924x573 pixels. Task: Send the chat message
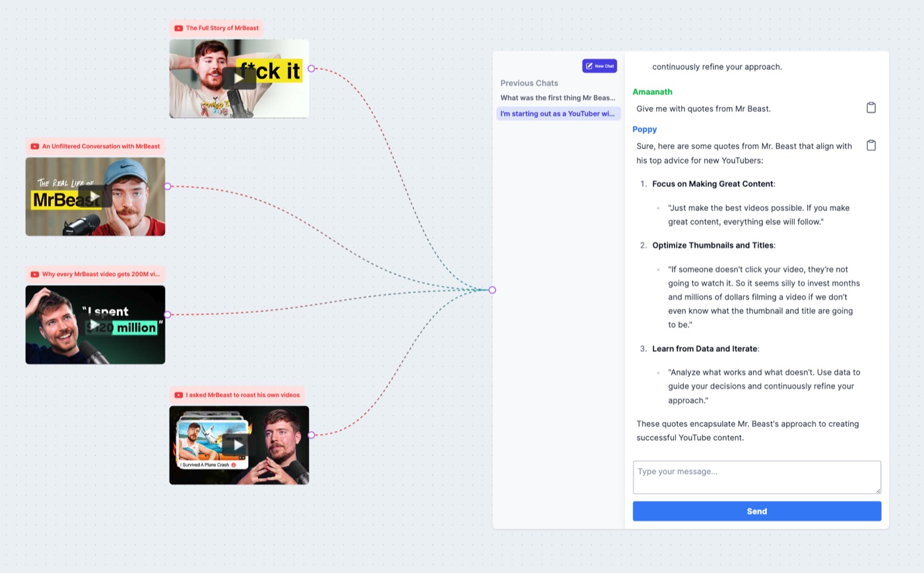[757, 511]
